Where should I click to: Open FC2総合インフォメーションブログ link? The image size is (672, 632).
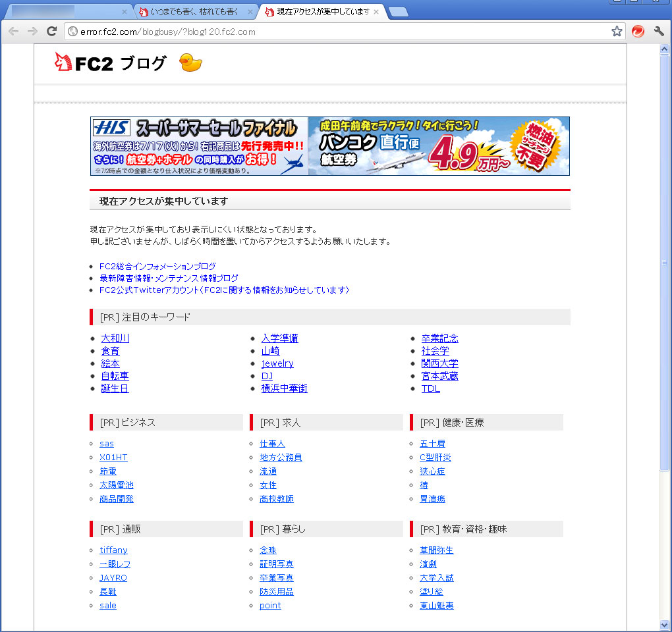pos(157,267)
